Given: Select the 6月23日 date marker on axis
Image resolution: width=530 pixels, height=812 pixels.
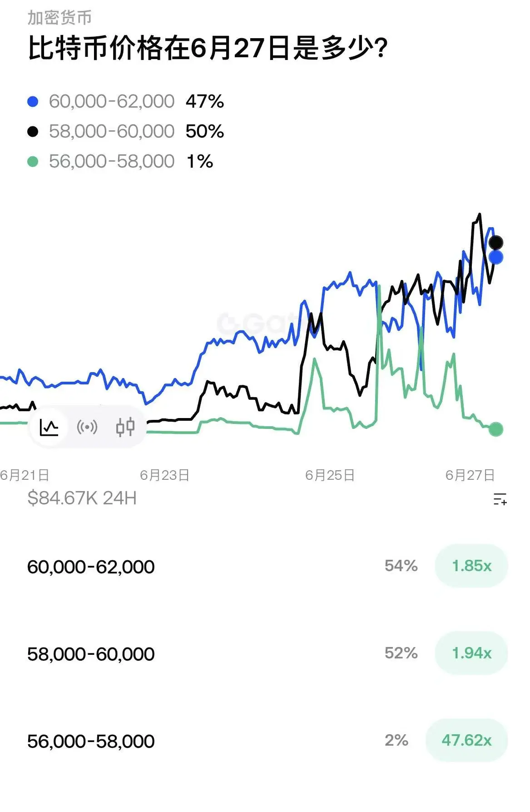Looking at the screenshot, I should tap(164, 475).
